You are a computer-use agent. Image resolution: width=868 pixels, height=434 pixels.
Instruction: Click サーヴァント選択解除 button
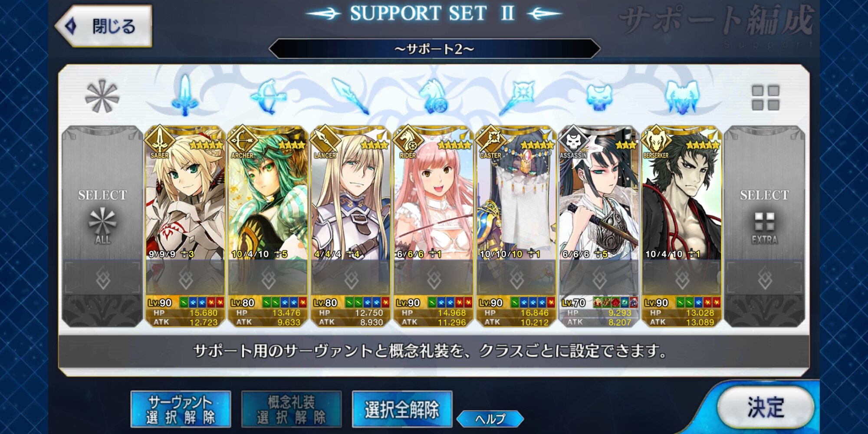pyautogui.click(x=181, y=409)
